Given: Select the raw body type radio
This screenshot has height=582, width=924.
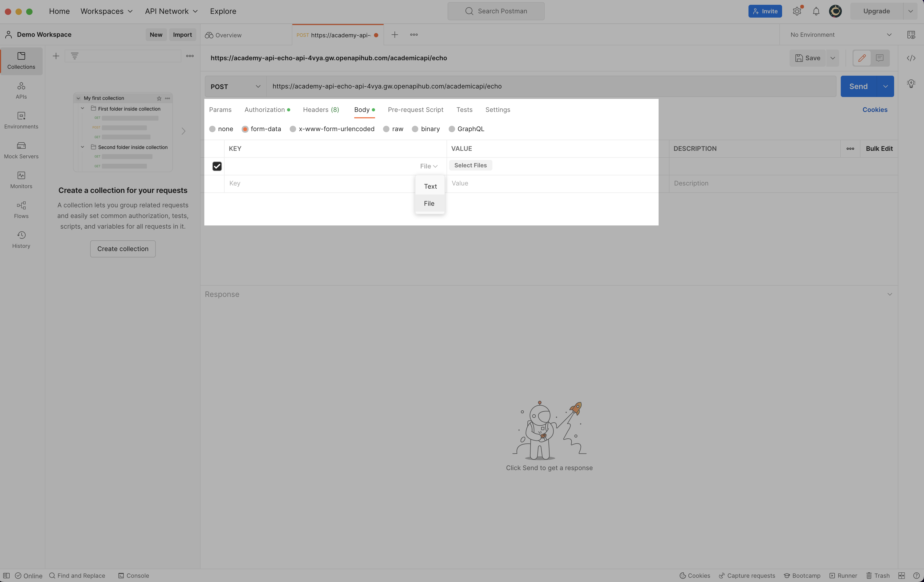Looking at the screenshot, I should coord(387,129).
